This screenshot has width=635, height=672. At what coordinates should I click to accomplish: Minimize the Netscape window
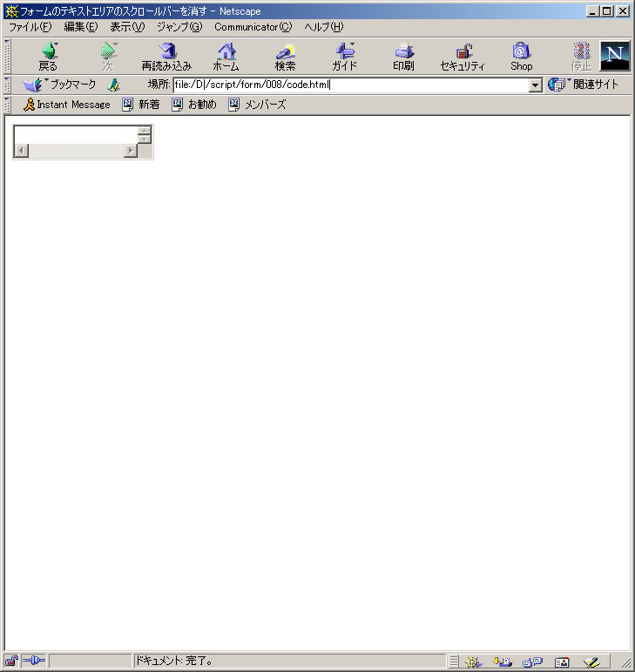coord(592,11)
